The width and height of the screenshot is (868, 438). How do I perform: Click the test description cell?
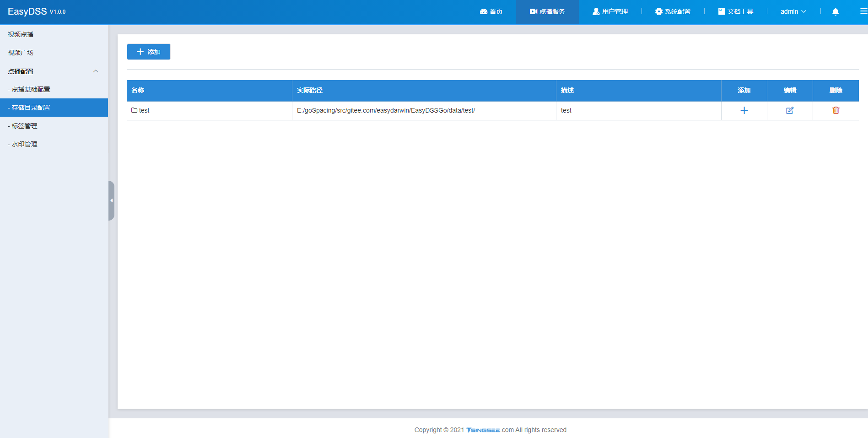[638, 110]
